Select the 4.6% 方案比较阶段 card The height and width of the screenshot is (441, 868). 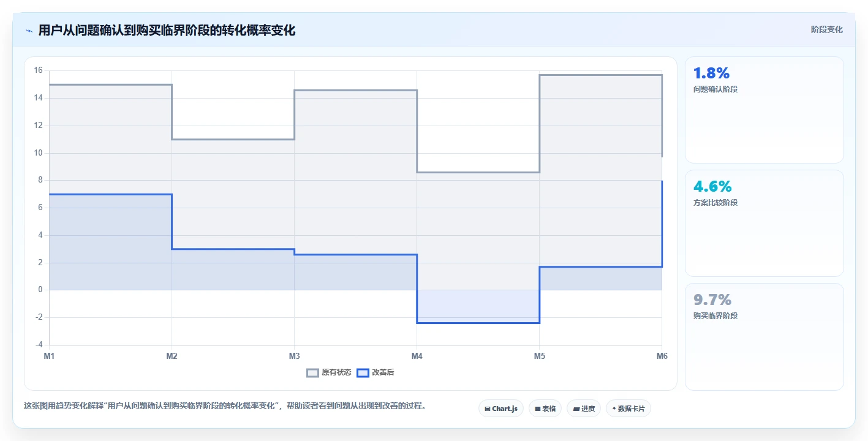[764, 223]
